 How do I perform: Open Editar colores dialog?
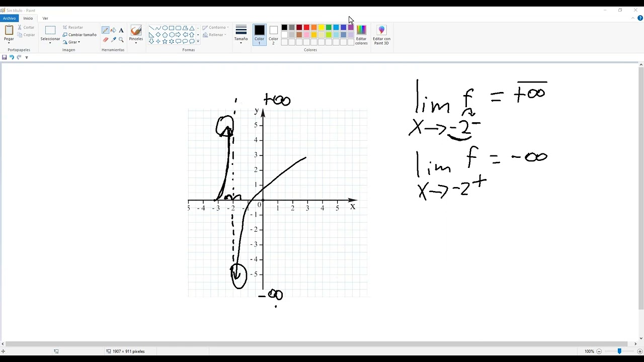(361, 35)
